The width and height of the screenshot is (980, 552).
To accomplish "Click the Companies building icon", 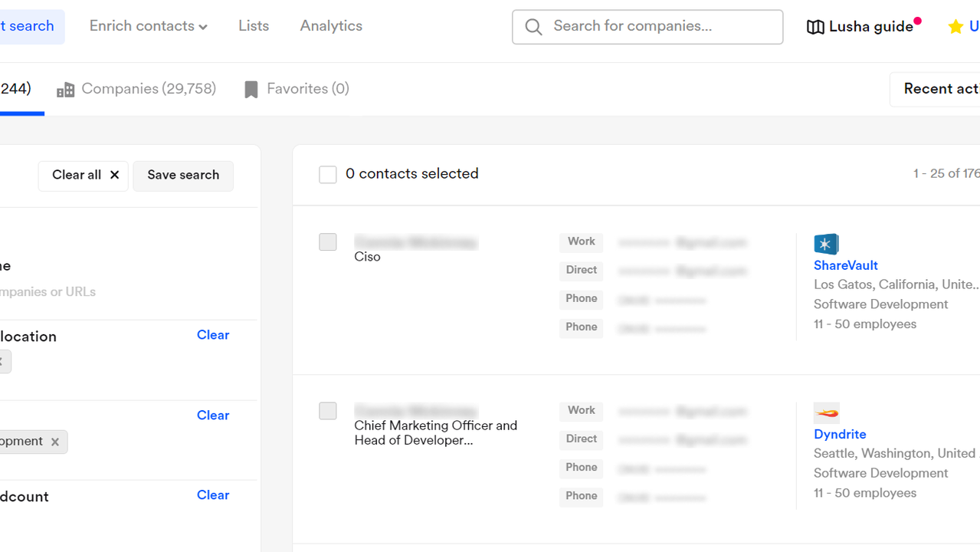I will point(66,90).
